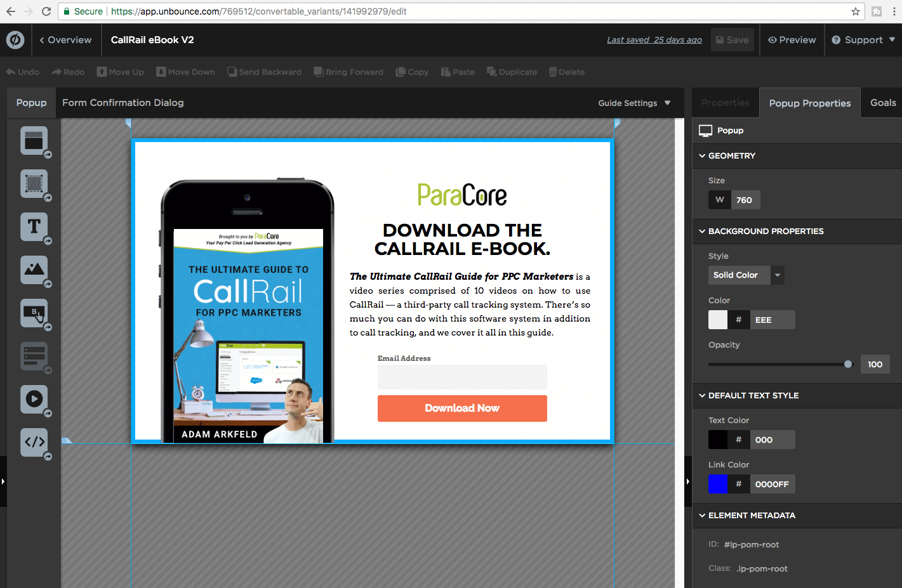Click the opacity value field 100
The height and width of the screenshot is (588, 902).
tap(875, 364)
